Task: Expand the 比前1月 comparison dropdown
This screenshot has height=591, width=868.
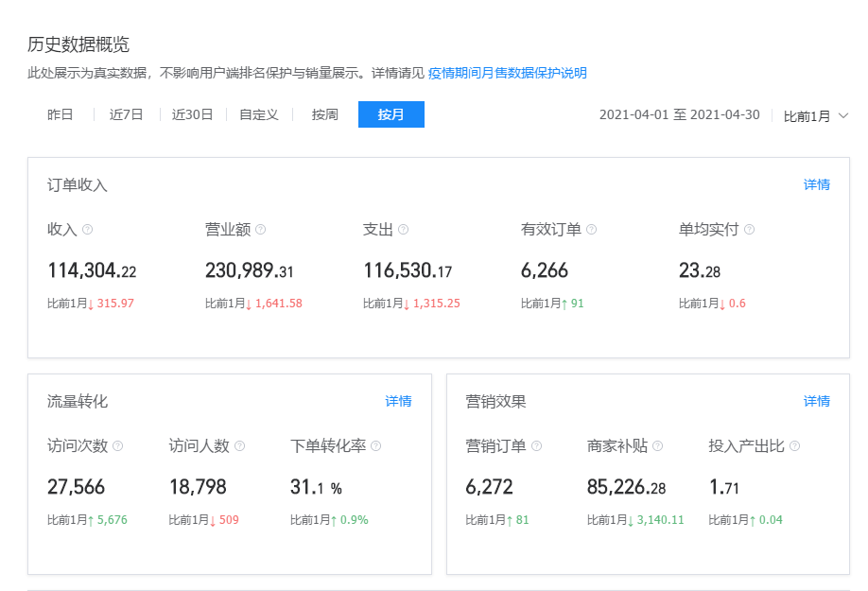Action: pos(815,115)
